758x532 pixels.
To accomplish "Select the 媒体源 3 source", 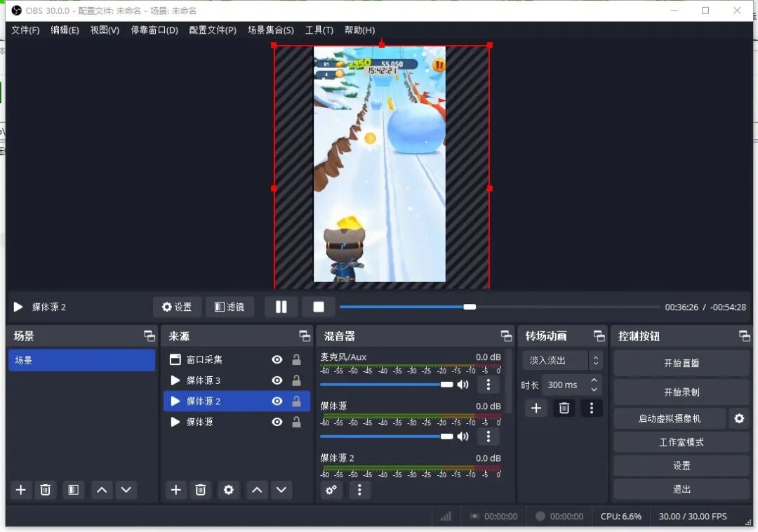I will (237, 380).
